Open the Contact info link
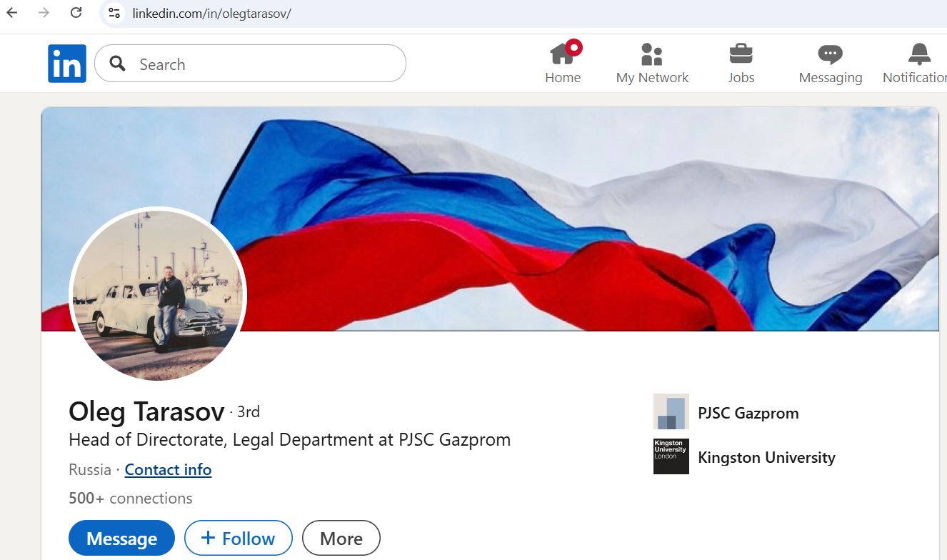 [168, 469]
